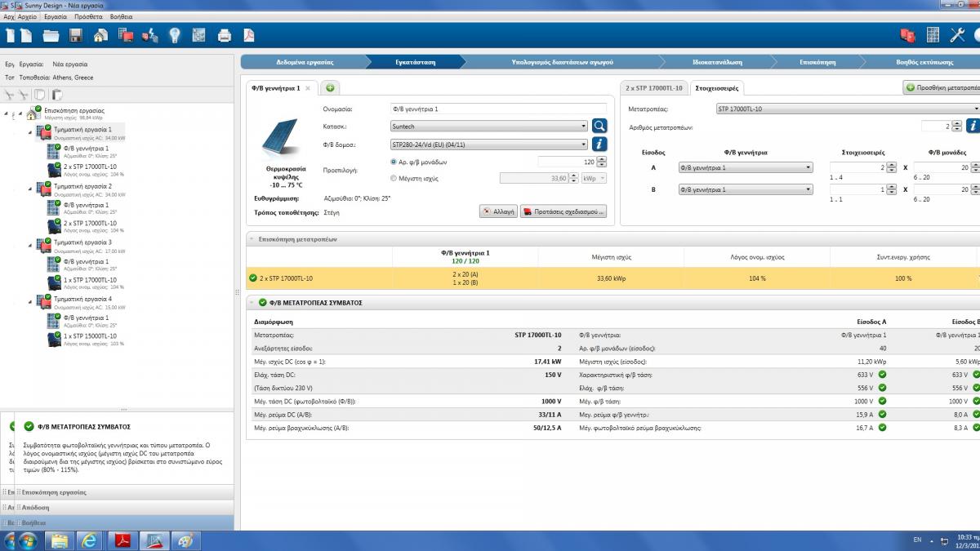
Task: Select the 'Αρ. φ/β μονάδων' radio button
Action: coord(394,162)
